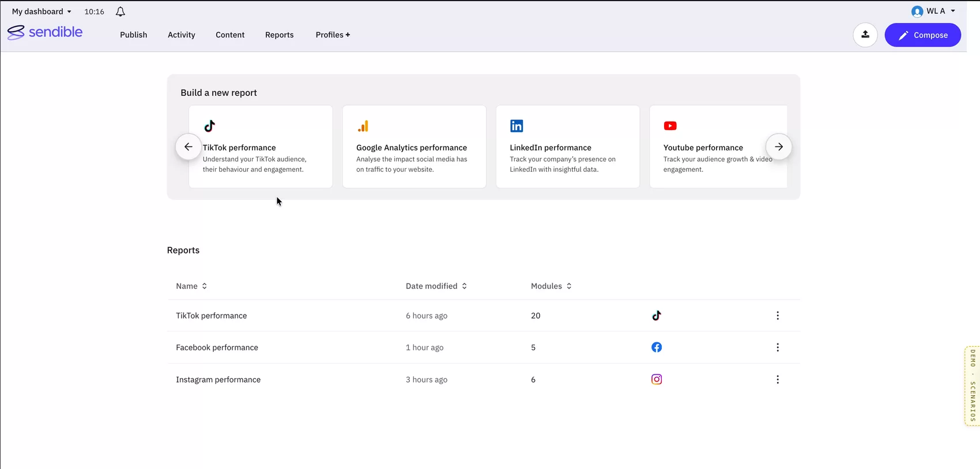Open the Instagram performance report
The width and height of the screenshot is (980, 469).
[x=218, y=380]
